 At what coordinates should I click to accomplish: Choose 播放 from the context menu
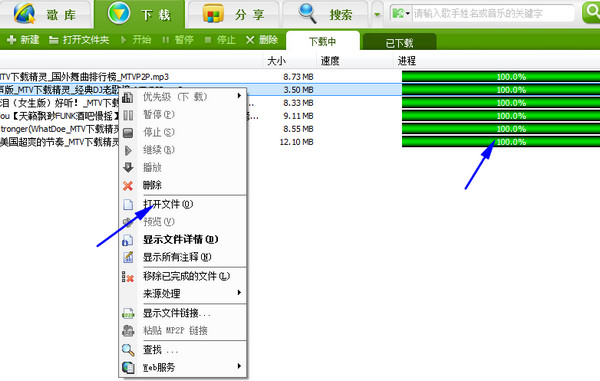tap(183, 167)
